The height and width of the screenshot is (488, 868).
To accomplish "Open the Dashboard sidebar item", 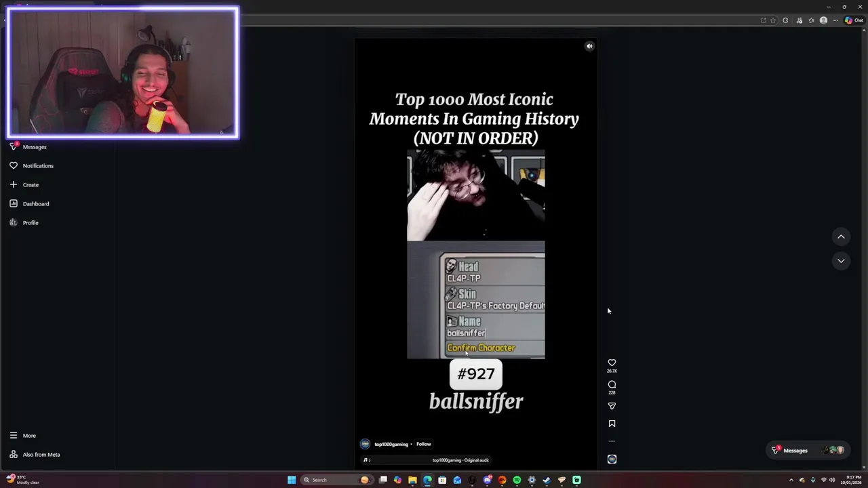I will pyautogui.click(x=29, y=203).
